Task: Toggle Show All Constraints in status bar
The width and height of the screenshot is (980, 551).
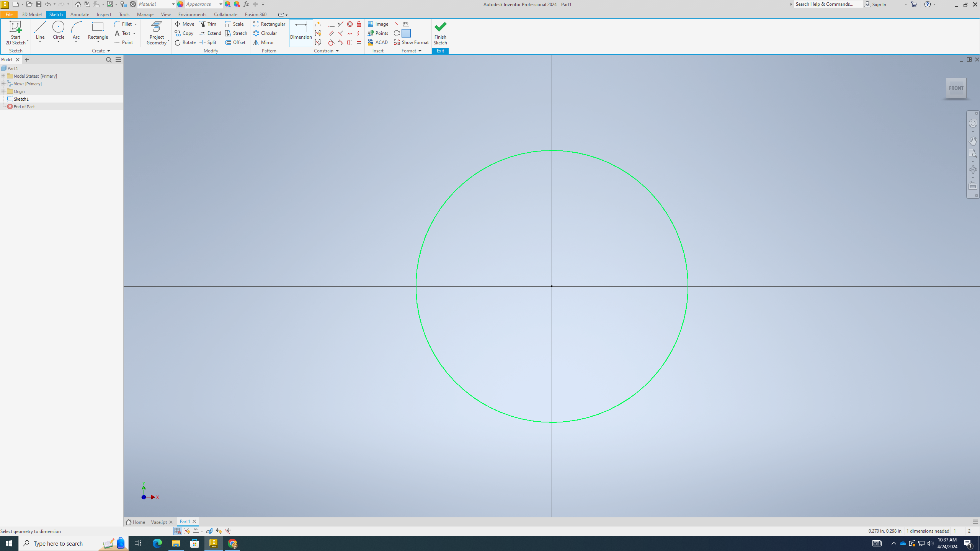Action: coord(186,531)
